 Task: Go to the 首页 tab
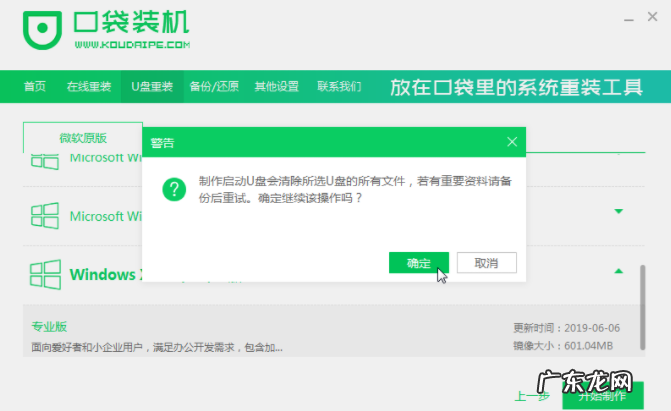(35, 86)
